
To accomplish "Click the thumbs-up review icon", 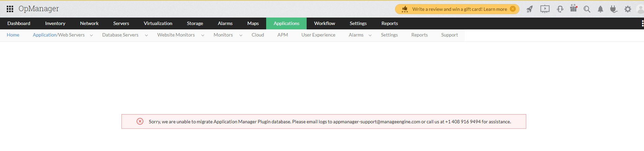I will click(405, 9).
